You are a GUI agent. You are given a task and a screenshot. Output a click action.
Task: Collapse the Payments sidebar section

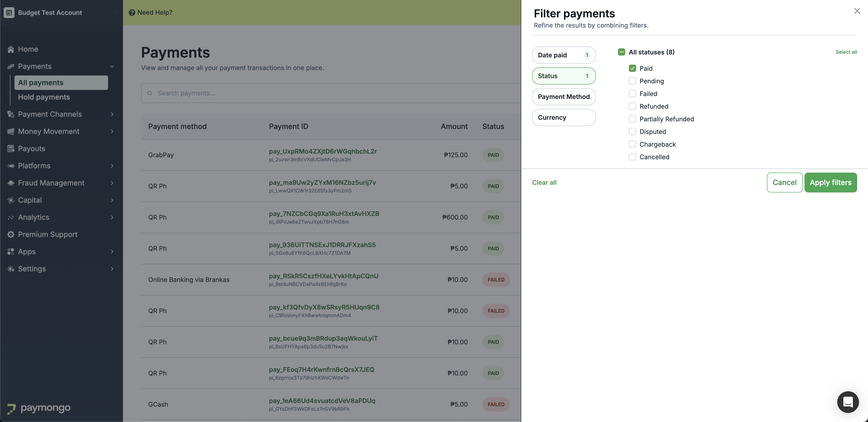pyautogui.click(x=112, y=66)
